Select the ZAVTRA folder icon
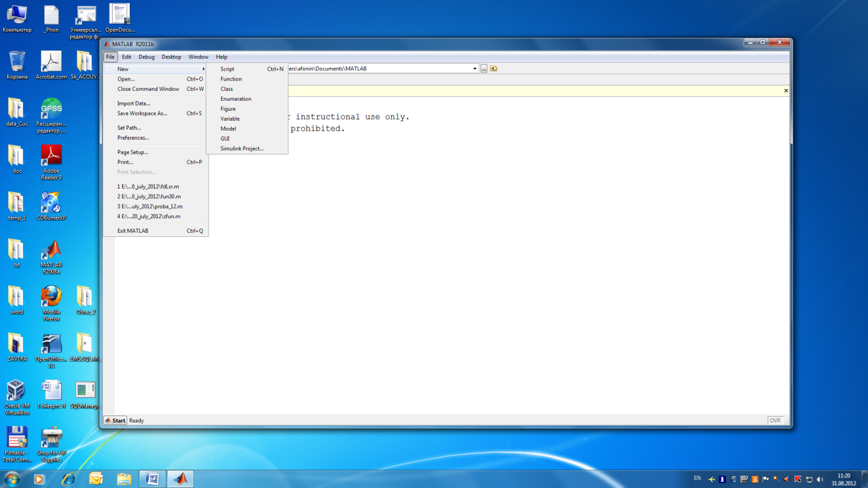This screenshot has width=868, height=488. (17, 347)
